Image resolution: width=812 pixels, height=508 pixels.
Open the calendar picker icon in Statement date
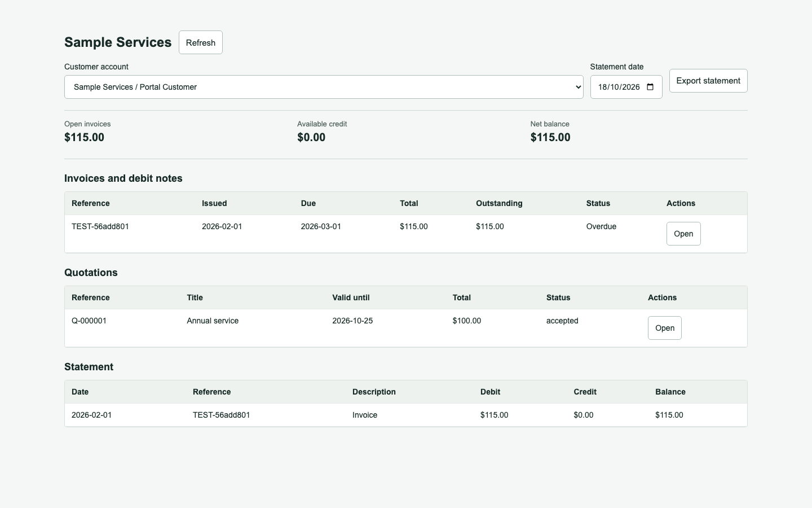tap(650, 87)
